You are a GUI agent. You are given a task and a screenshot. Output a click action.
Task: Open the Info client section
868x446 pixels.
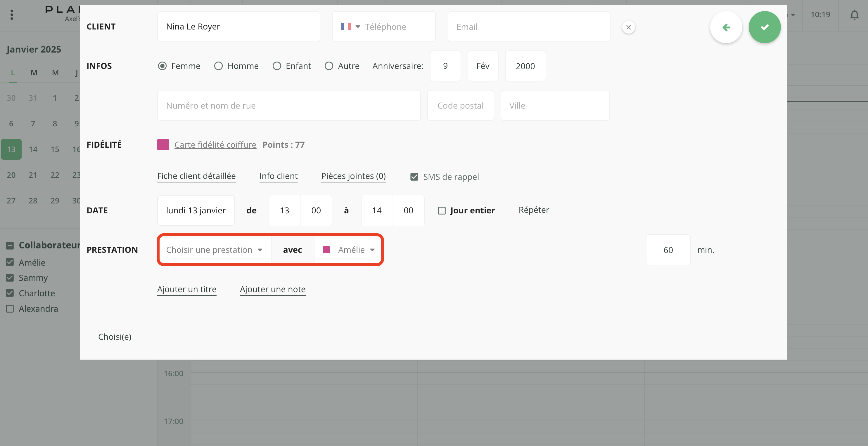click(278, 176)
